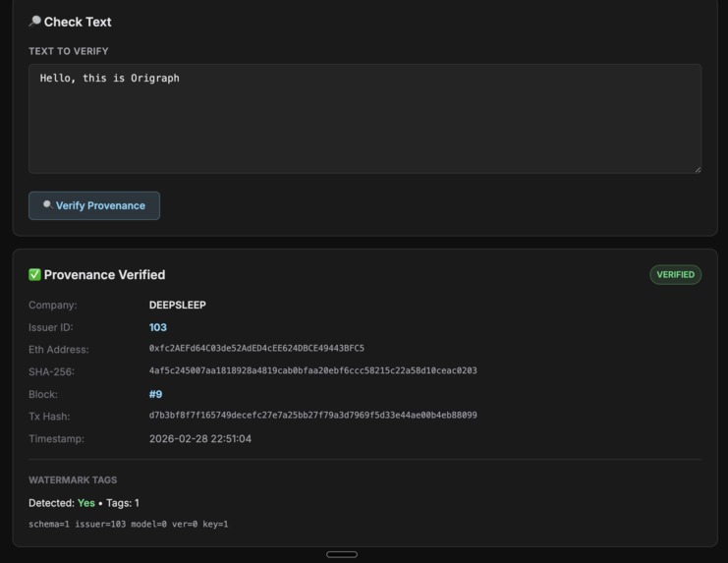Click the Issuer ID: field label
The image size is (728, 563).
click(x=51, y=327)
